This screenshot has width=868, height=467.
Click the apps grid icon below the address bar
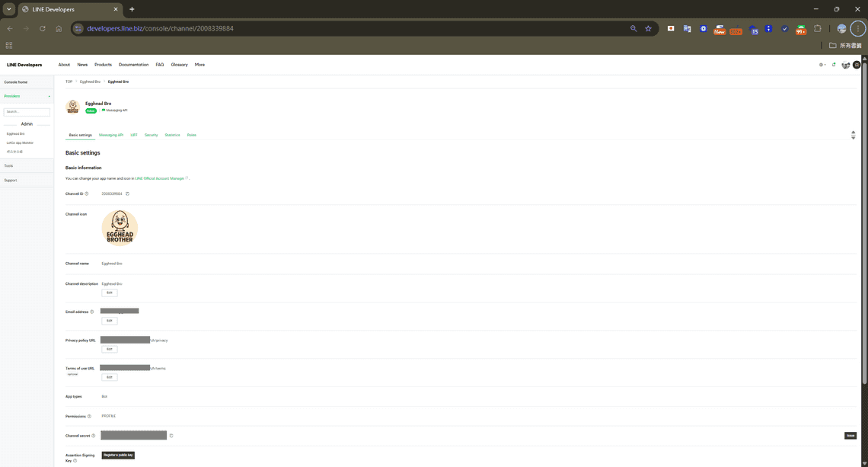coord(9,45)
